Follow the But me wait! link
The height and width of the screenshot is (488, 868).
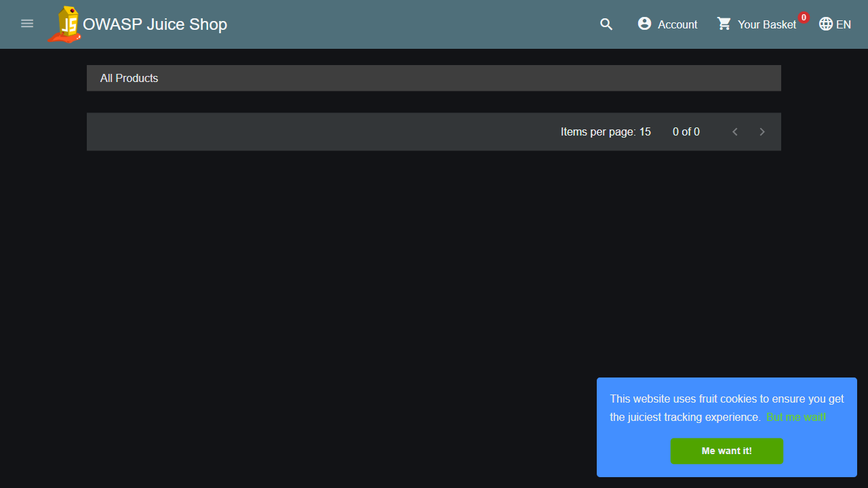click(x=796, y=418)
